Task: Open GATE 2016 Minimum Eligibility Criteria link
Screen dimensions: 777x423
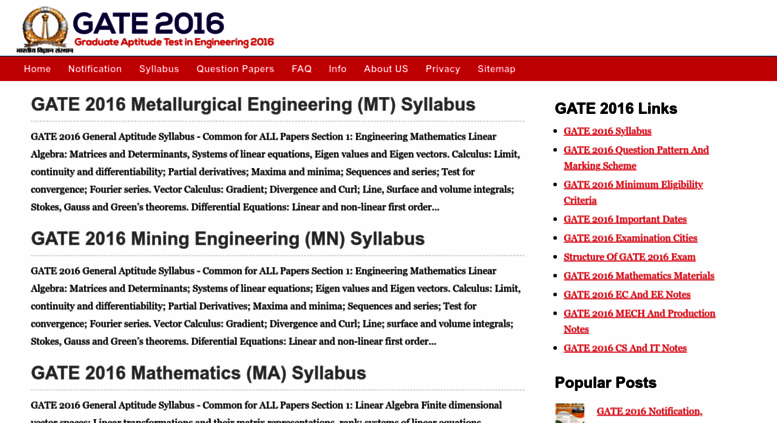Action: [x=633, y=192]
